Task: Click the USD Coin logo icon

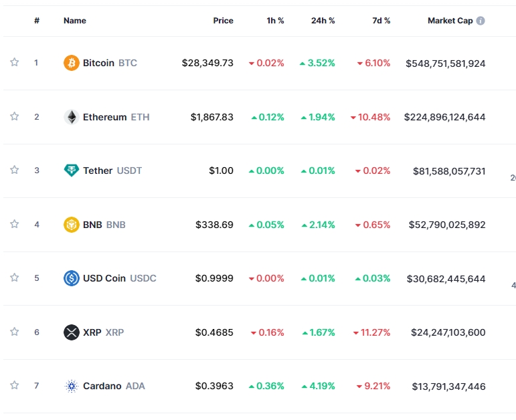Action: tap(71, 278)
